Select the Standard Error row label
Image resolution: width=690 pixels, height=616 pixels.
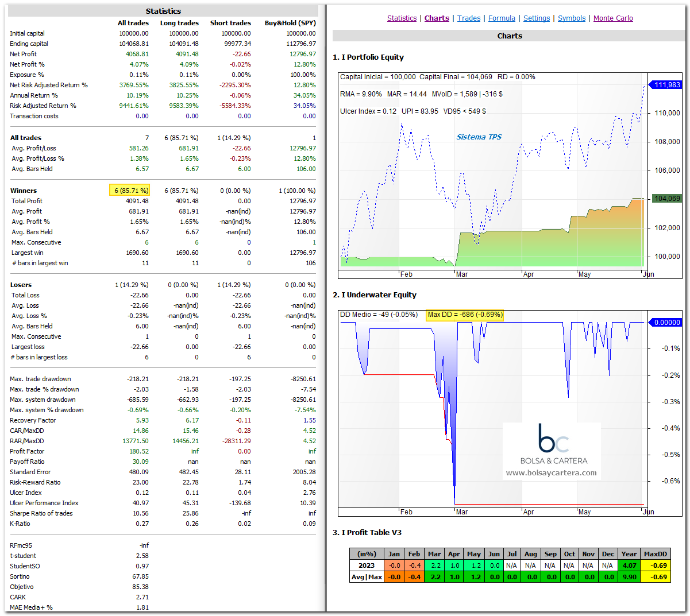point(30,472)
